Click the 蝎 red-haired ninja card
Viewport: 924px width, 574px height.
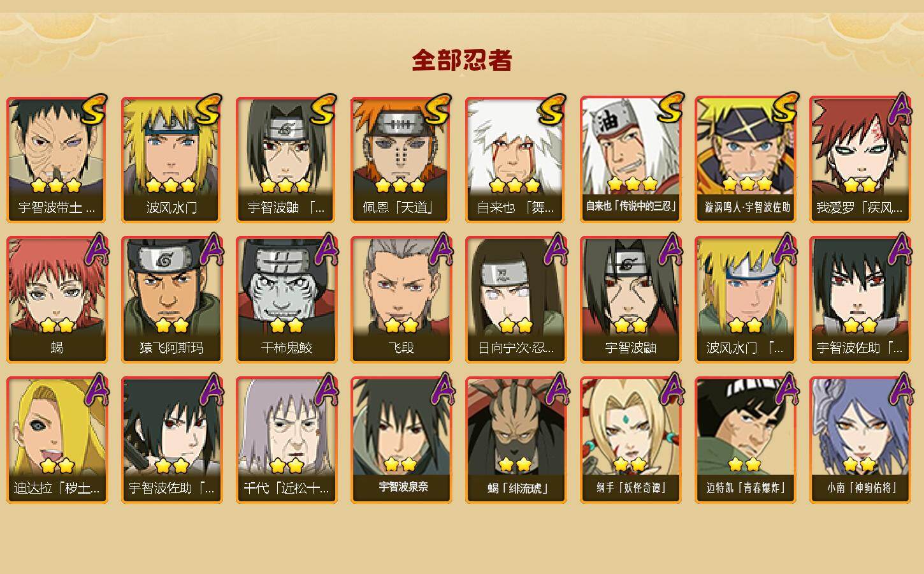[x=57, y=300]
